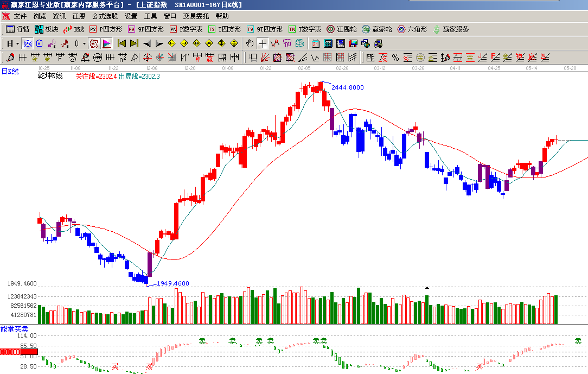Click the red floppy disk save icon
588x374 pixels.
353,43
